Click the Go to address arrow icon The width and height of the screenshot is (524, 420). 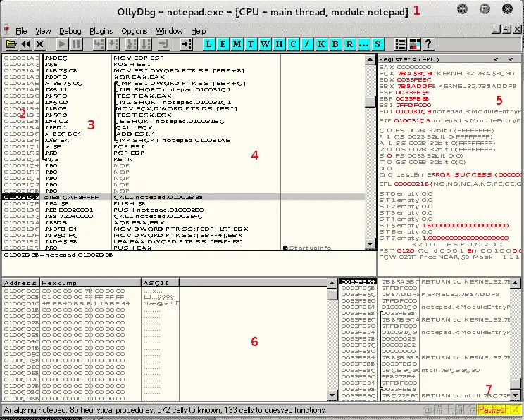pos(186,44)
